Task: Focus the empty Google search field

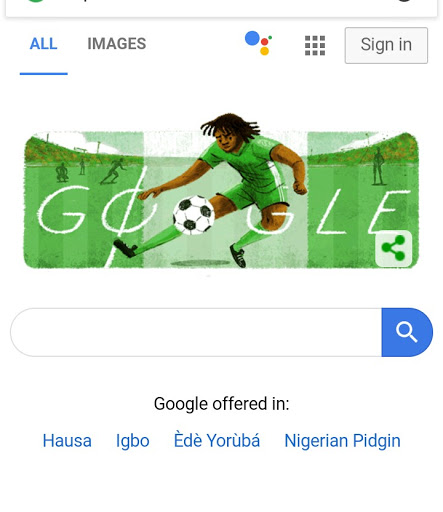Action: coord(196,332)
